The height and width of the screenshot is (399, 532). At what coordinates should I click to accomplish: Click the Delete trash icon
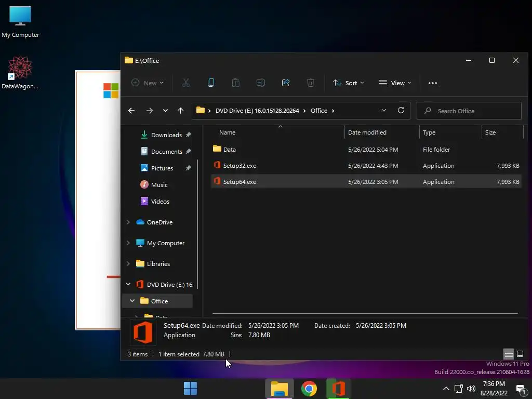coord(311,83)
